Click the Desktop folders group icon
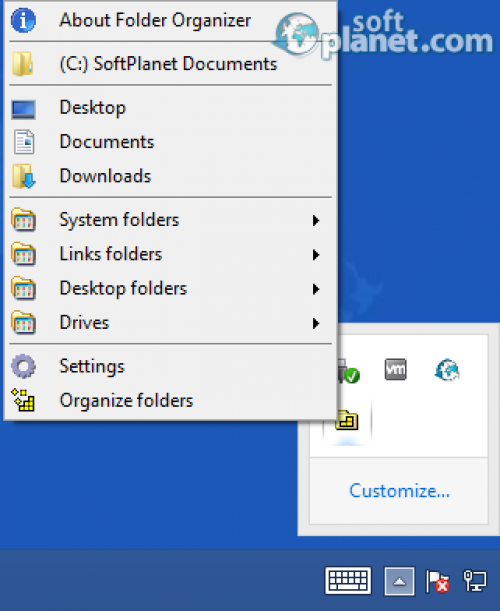The image size is (500, 611). point(23,288)
